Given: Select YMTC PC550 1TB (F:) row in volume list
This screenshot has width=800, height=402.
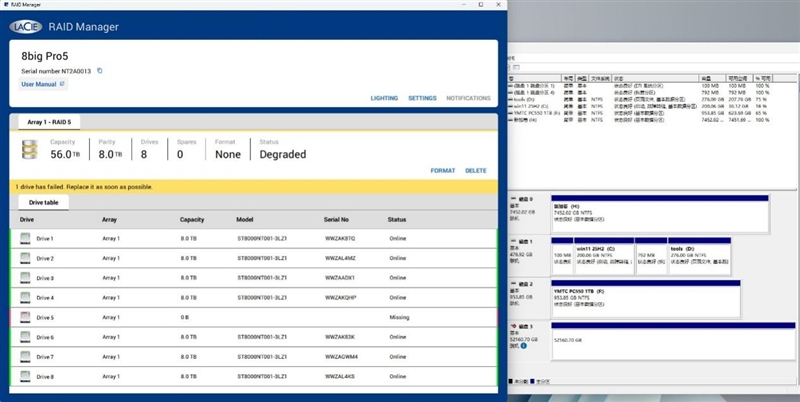Looking at the screenshot, I should (639, 113).
